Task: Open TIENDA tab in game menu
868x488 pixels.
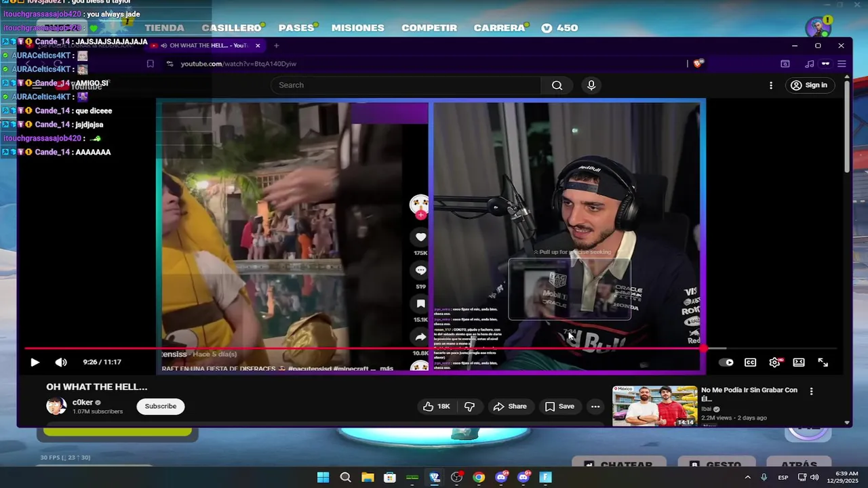Action: 164,28
